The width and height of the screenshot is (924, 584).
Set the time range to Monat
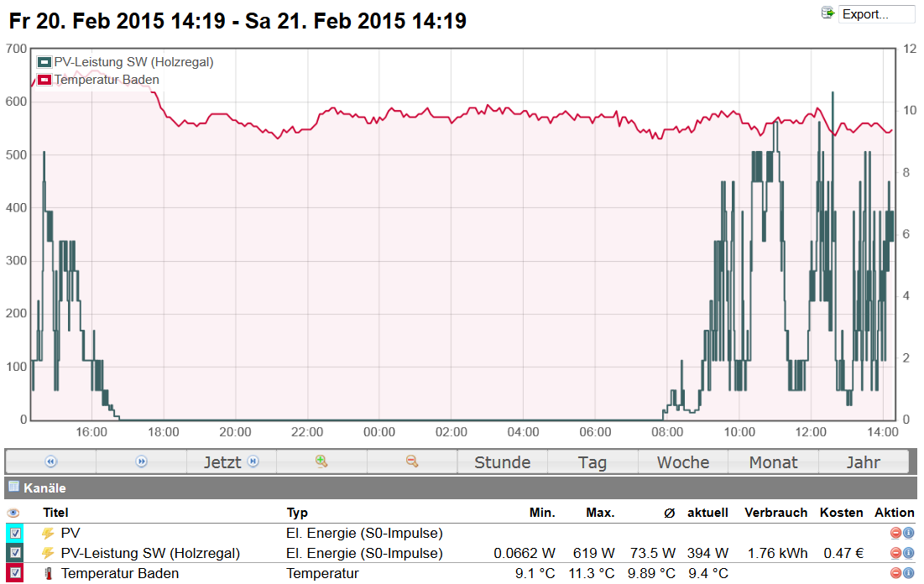coord(773,461)
